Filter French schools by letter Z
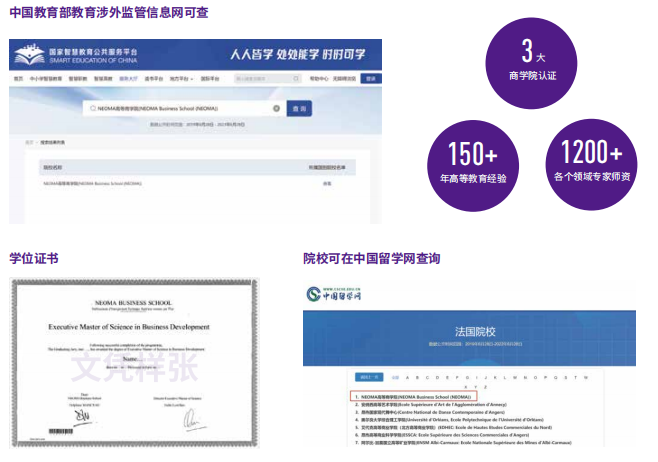The height and width of the screenshot is (462, 658). tap(486, 387)
